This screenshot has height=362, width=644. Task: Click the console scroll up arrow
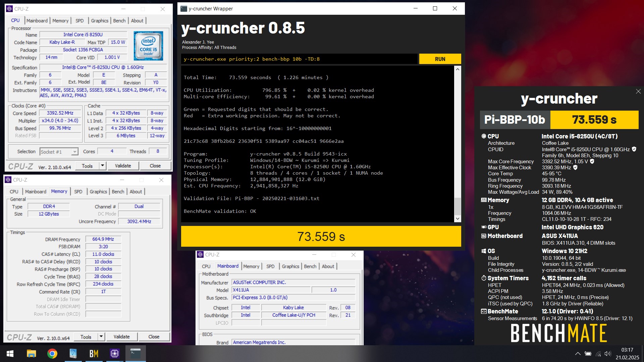click(x=458, y=69)
